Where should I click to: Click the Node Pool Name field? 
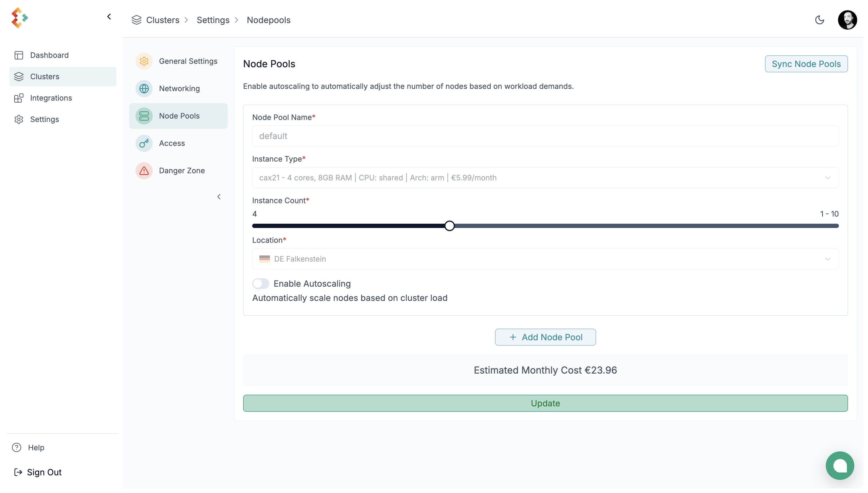pos(545,136)
